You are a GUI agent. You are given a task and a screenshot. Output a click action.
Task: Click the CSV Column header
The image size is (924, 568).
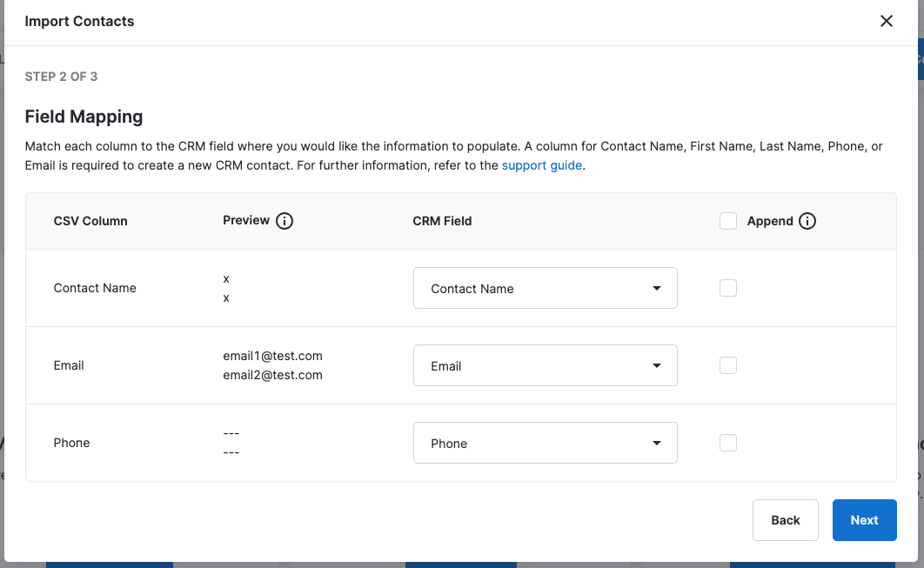[90, 221]
